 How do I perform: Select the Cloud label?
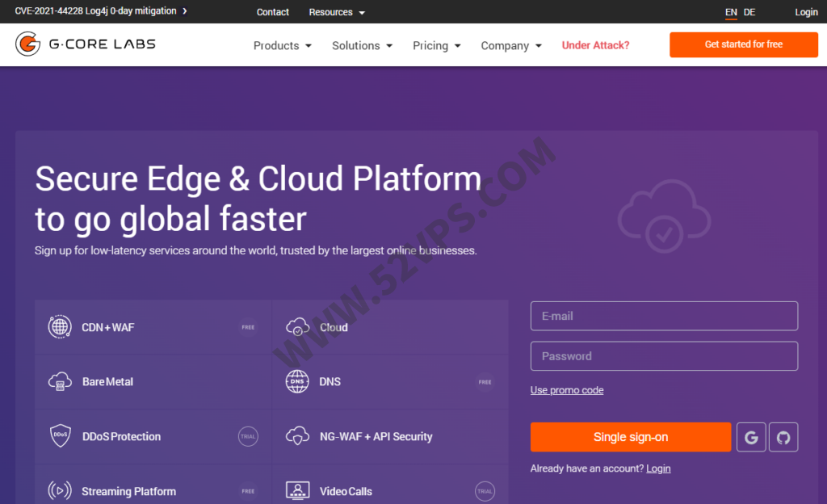(334, 327)
